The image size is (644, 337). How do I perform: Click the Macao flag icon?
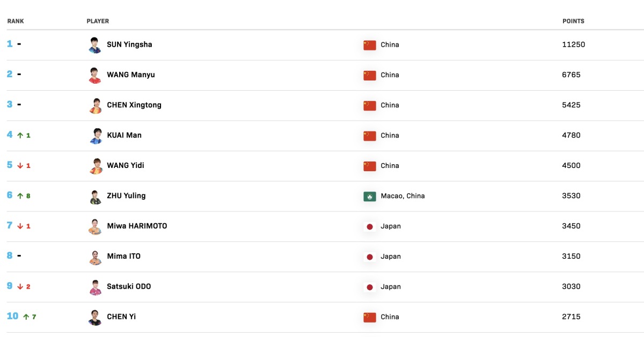(x=370, y=196)
